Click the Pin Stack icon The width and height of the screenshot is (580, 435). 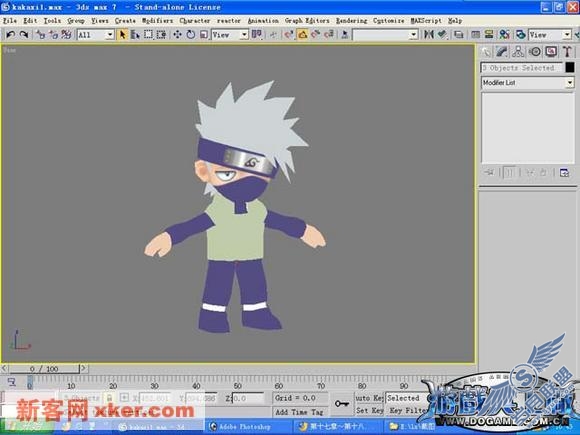point(489,173)
